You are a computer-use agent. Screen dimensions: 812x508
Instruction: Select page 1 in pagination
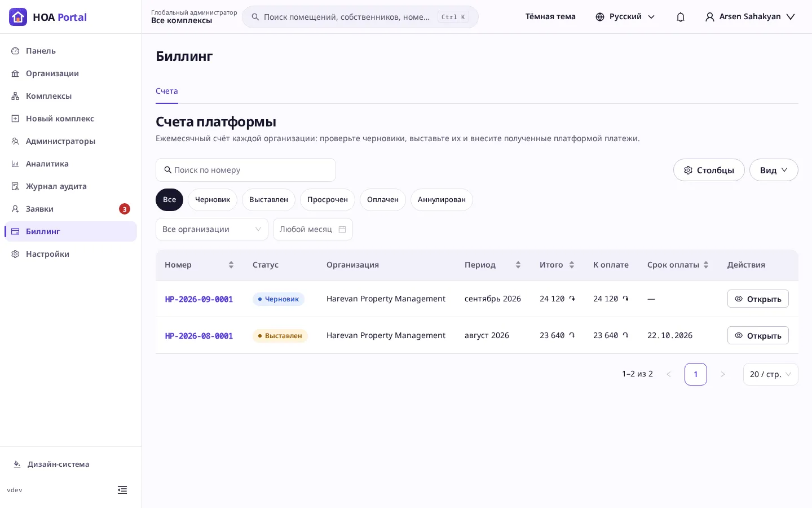[x=696, y=374]
